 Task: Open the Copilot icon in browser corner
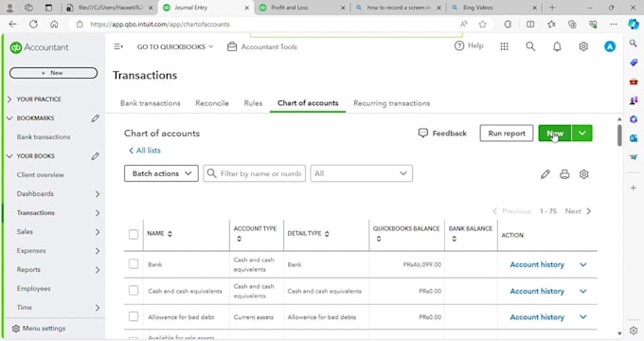pos(634,25)
